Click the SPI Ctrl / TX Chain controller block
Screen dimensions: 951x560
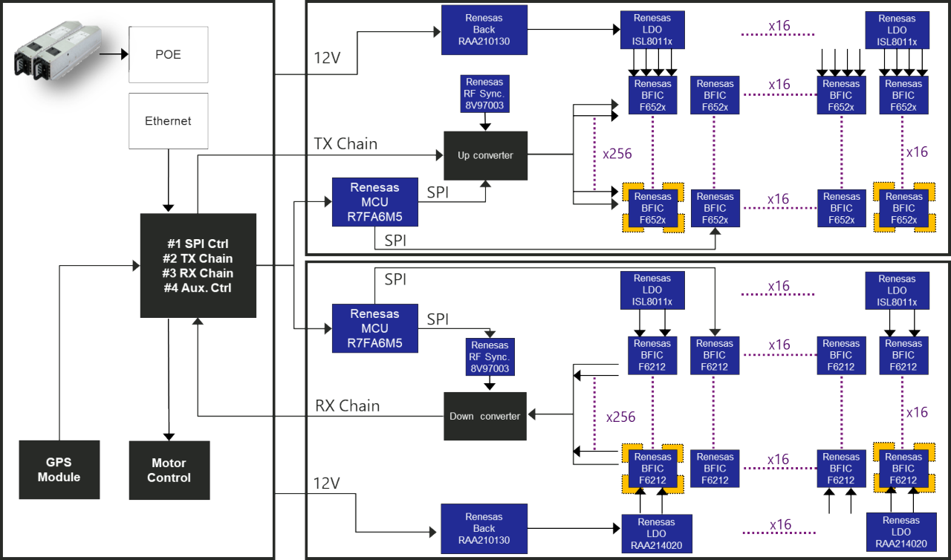[x=198, y=266]
